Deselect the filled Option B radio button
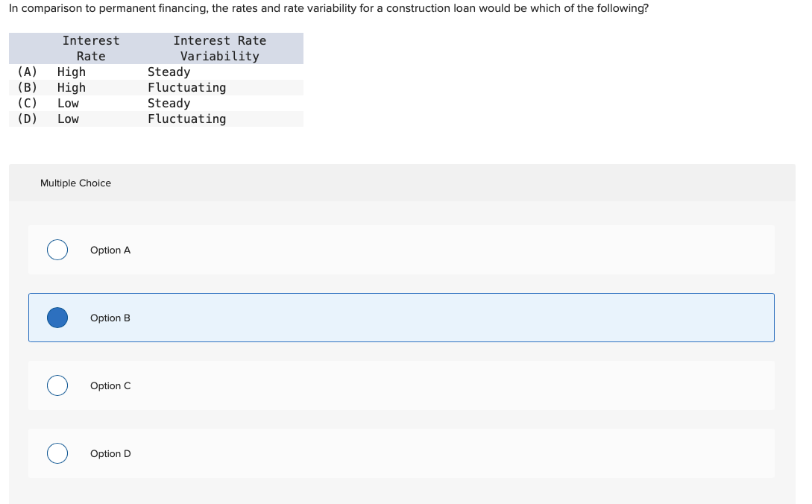The height and width of the screenshot is (504, 812). point(57,318)
